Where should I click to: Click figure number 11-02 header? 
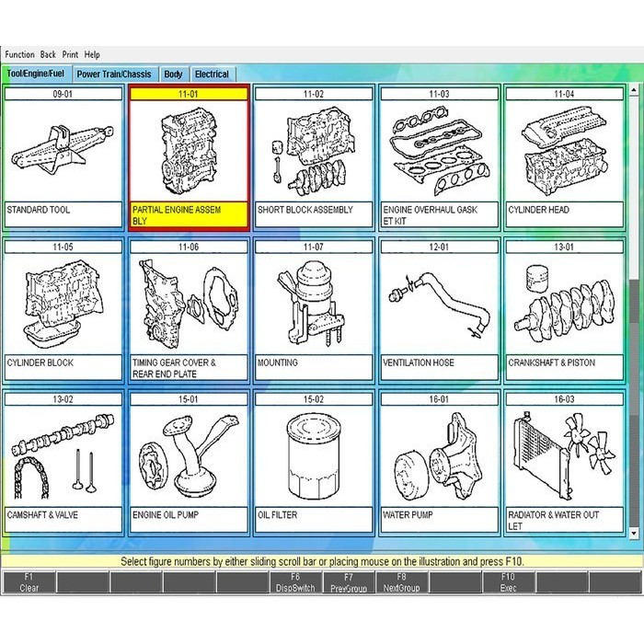[314, 94]
